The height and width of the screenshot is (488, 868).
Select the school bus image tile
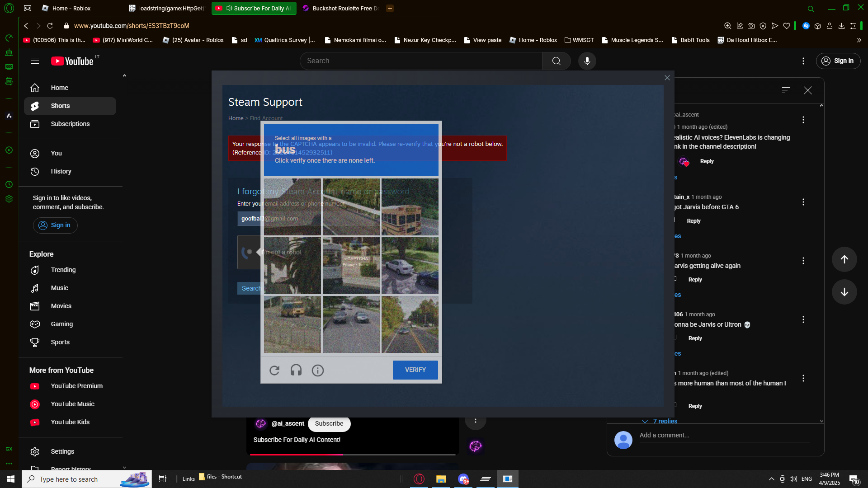pos(410,207)
